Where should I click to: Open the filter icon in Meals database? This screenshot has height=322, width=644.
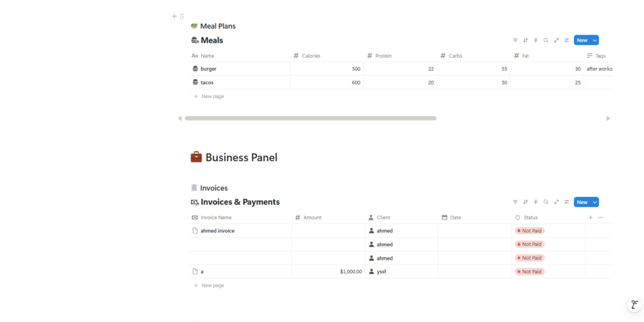(515, 40)
